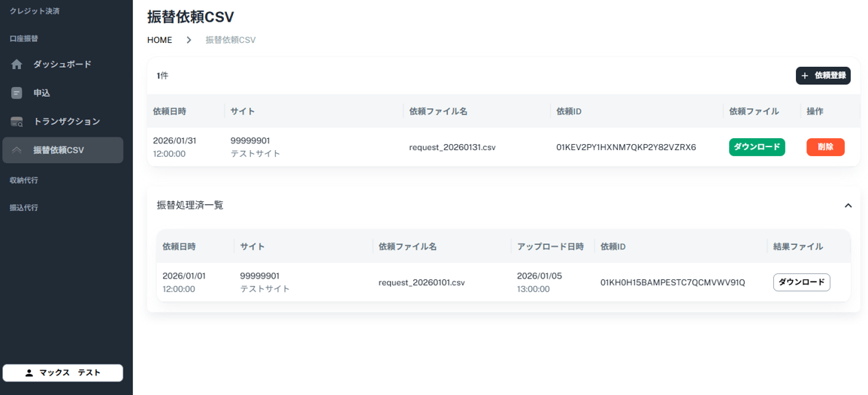Go to HOME via breadcrumb link
868x395 pixels.
(159, 40)
